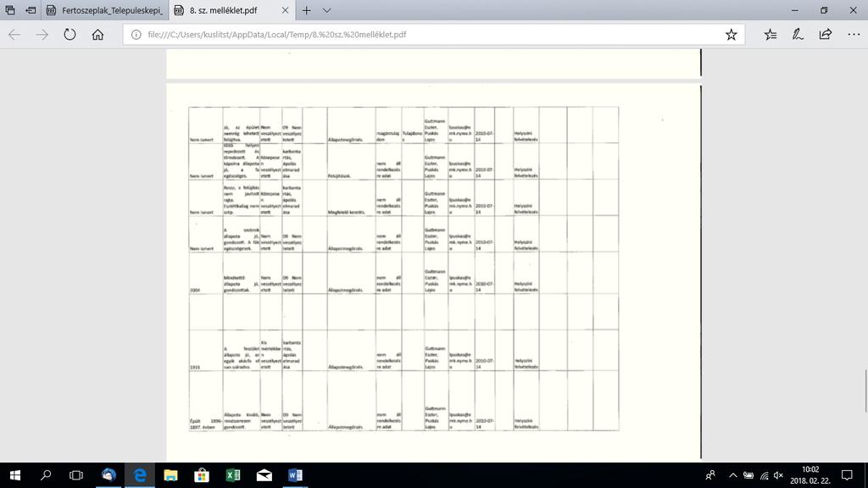Switch to Word from the taskbar
The image size is (868, 488).
(x=295, y=475)
